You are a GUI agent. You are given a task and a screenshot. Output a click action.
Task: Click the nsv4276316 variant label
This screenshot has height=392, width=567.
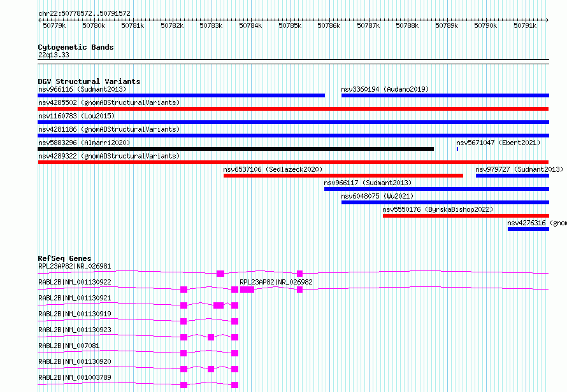click(x=537, y=223)
